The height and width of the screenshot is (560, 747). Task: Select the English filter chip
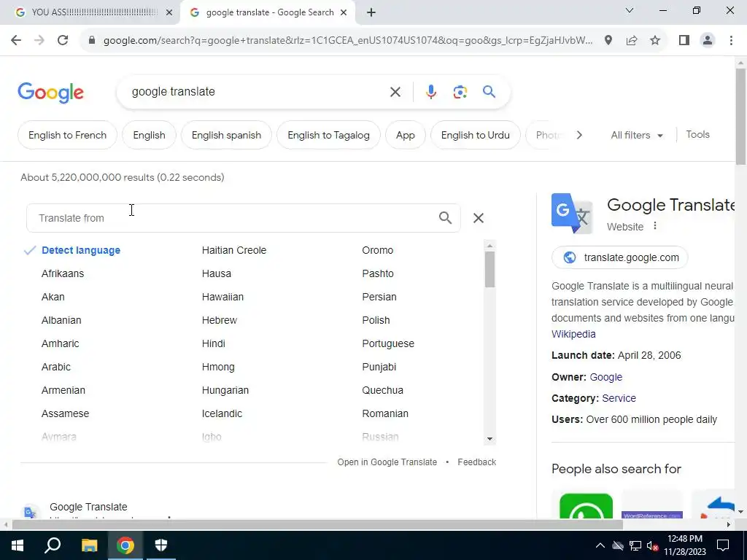[x=149, y=135]
